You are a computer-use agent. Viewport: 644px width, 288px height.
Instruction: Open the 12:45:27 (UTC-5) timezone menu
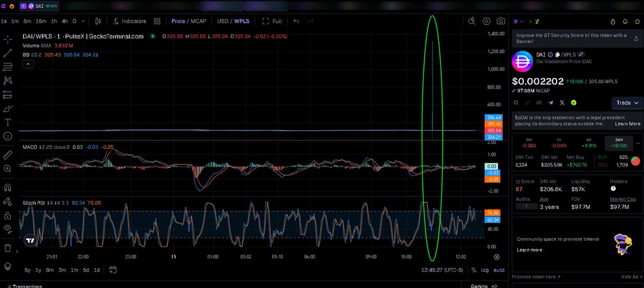[442, 270]
